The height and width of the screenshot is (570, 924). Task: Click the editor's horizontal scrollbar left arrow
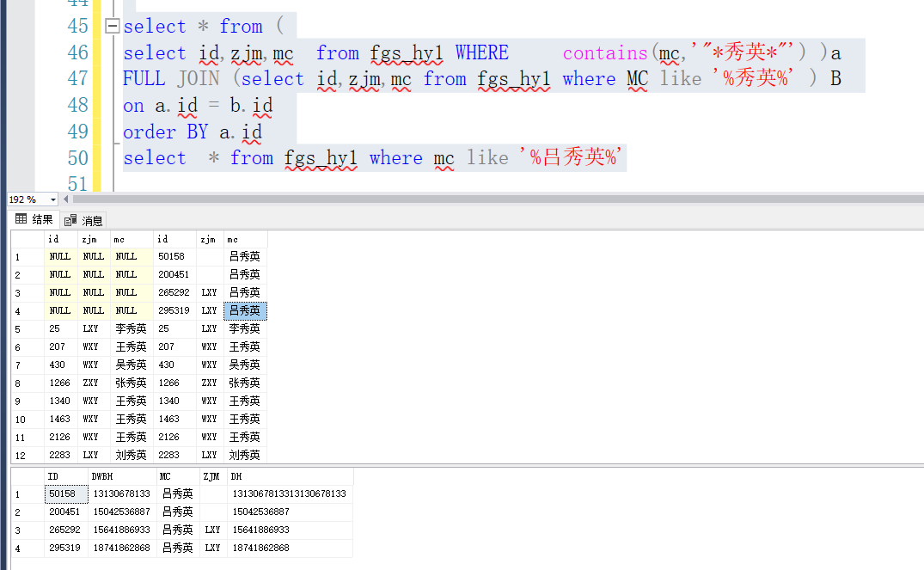click(x=65, y=199)
